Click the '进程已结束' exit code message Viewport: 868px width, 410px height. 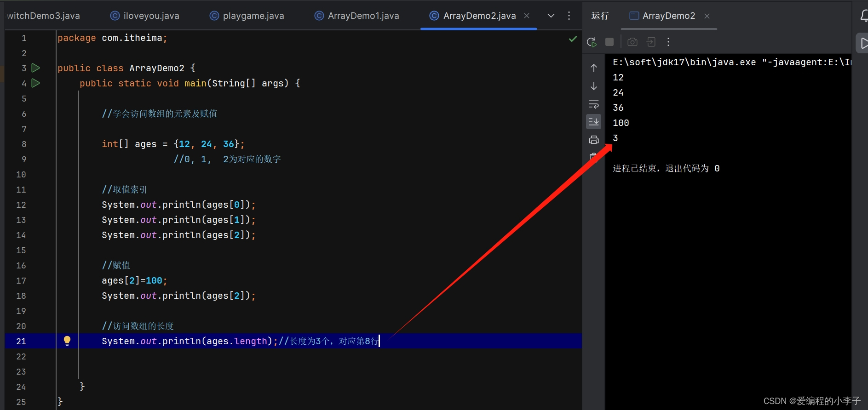point(666,168)
